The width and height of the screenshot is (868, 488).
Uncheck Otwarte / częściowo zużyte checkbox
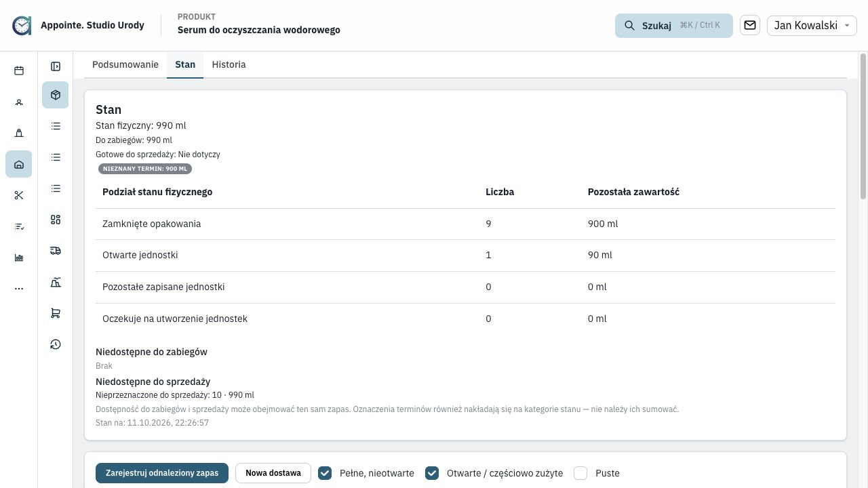[432, 473]
